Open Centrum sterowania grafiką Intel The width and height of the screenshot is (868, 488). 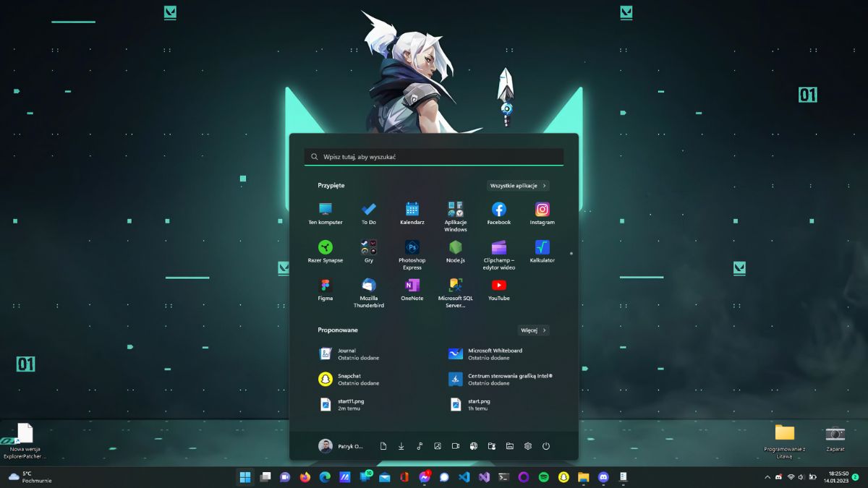[x=499, y=380]
